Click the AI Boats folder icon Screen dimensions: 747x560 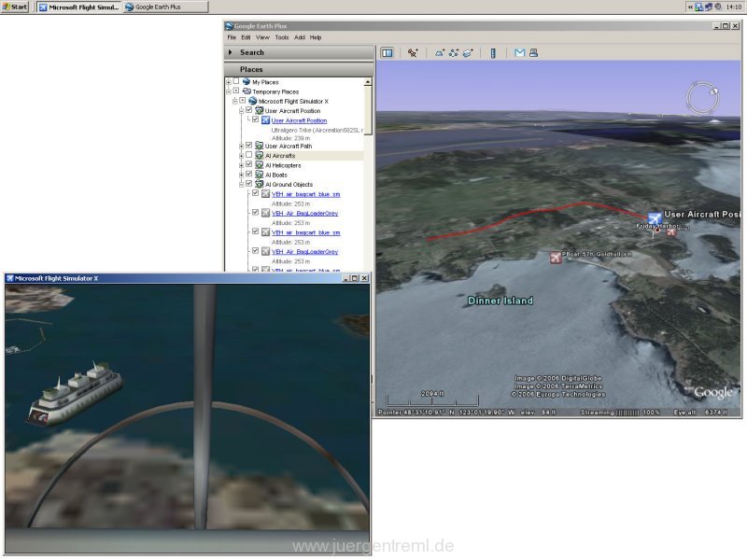260,175
